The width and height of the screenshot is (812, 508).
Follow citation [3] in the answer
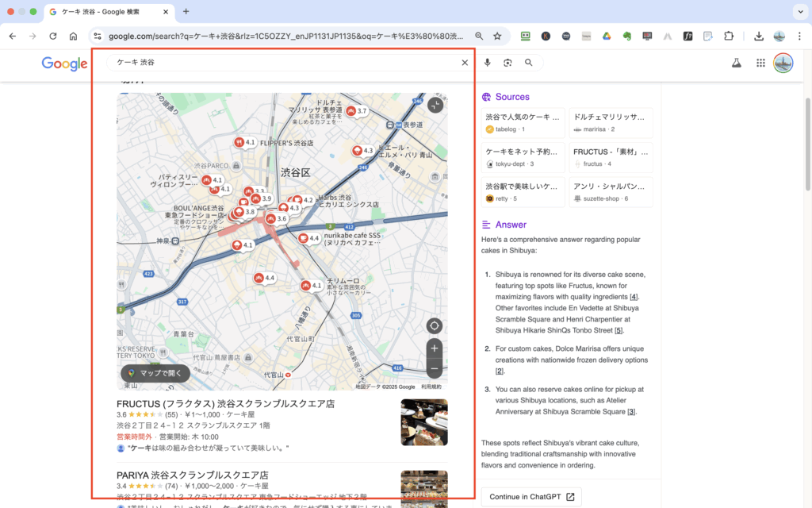click(x=631, y=412)
